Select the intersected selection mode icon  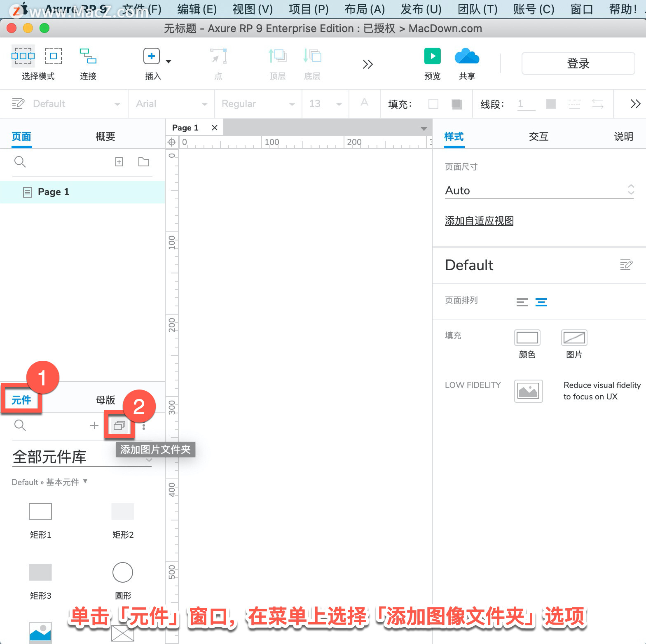[x=23, y=56]
